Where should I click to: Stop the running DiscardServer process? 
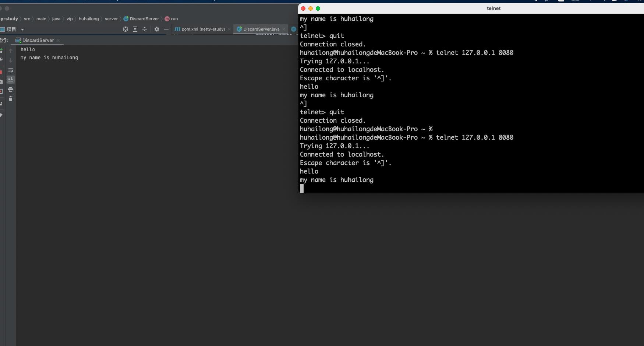click(1, 72)
